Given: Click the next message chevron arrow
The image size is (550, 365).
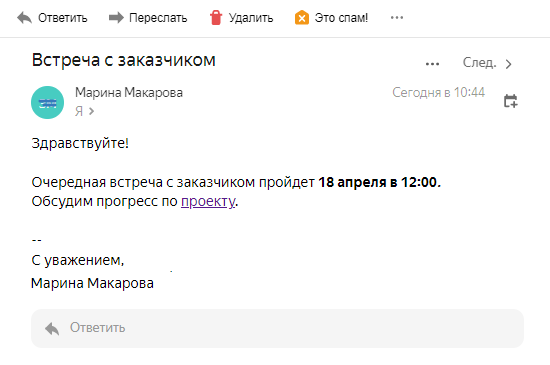Looking at the screenshot, I should 508,64.
